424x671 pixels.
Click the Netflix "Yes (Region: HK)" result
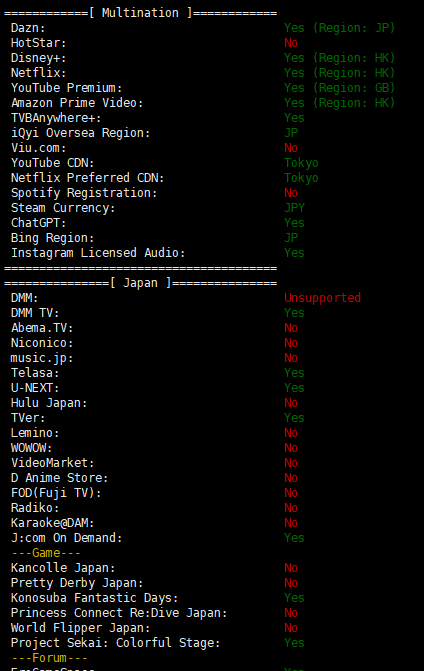(339, 73)
